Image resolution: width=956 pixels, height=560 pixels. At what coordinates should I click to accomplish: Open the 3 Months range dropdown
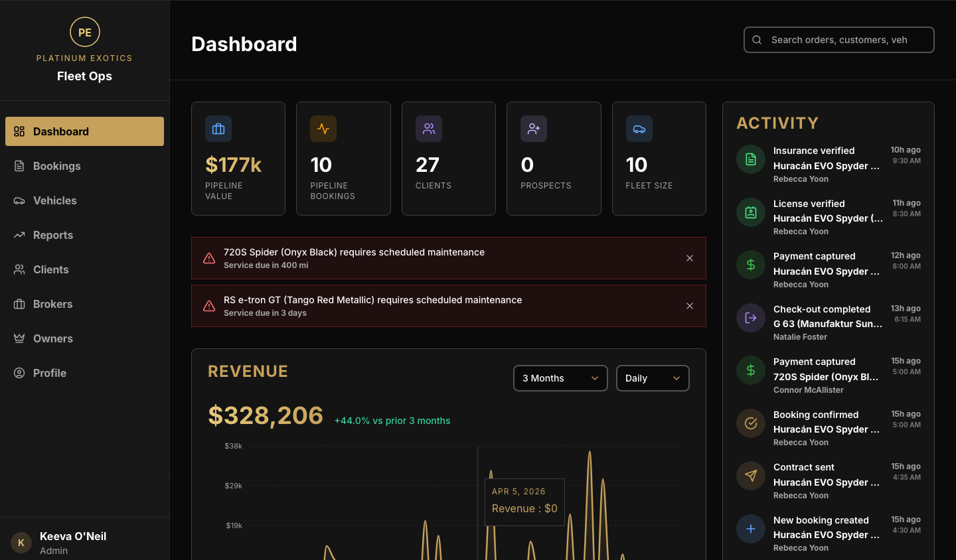[x=560, y=378]
